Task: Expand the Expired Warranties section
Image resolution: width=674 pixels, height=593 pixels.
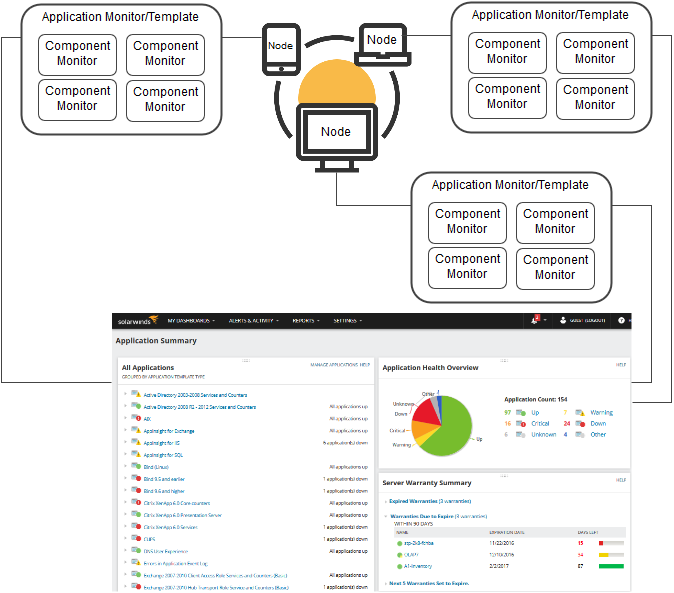Action: tap(385, 500)
